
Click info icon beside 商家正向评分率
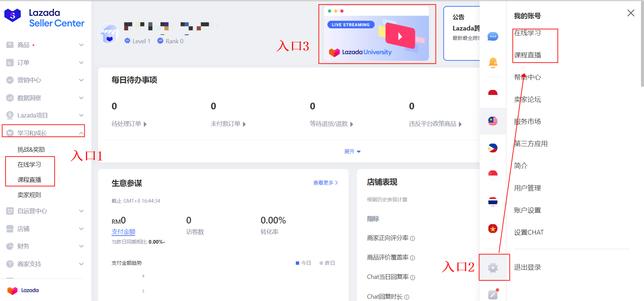(412, 238)
